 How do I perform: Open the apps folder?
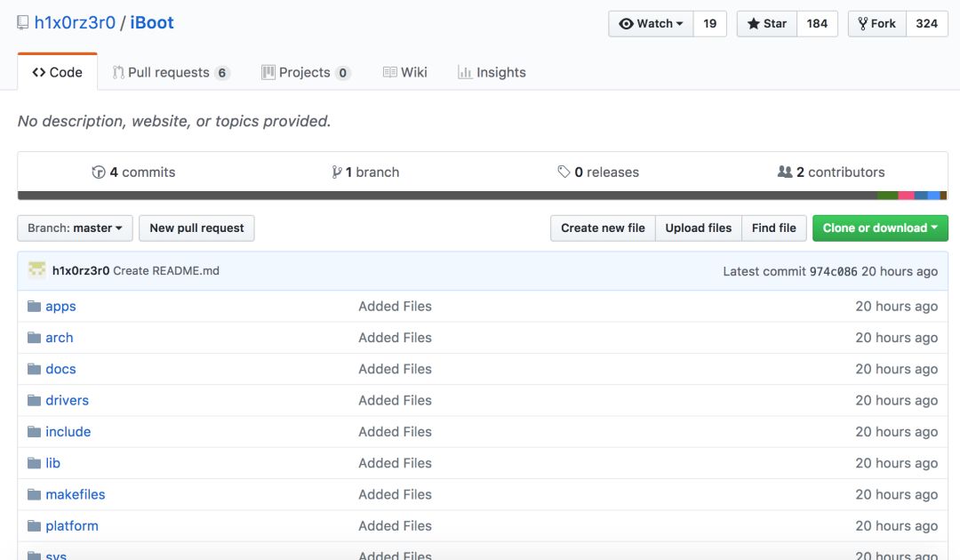pyautogui.click(x=60, y=306)
